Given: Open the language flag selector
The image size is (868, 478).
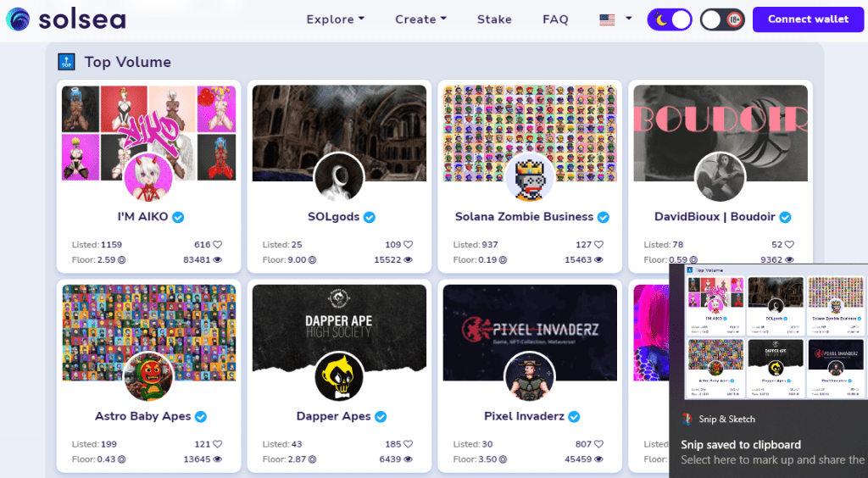Looking at the screenshot, I should 615,19.
